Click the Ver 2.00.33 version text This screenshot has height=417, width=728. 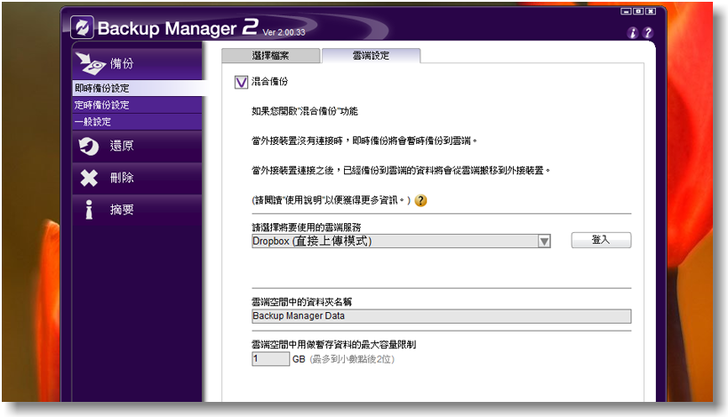tap(284, 33)
